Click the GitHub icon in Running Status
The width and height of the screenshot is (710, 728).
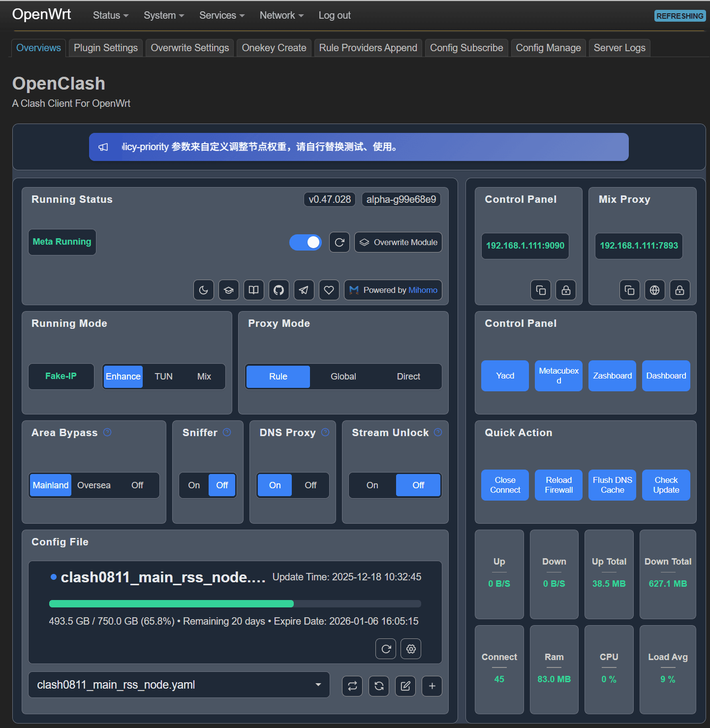278,290
